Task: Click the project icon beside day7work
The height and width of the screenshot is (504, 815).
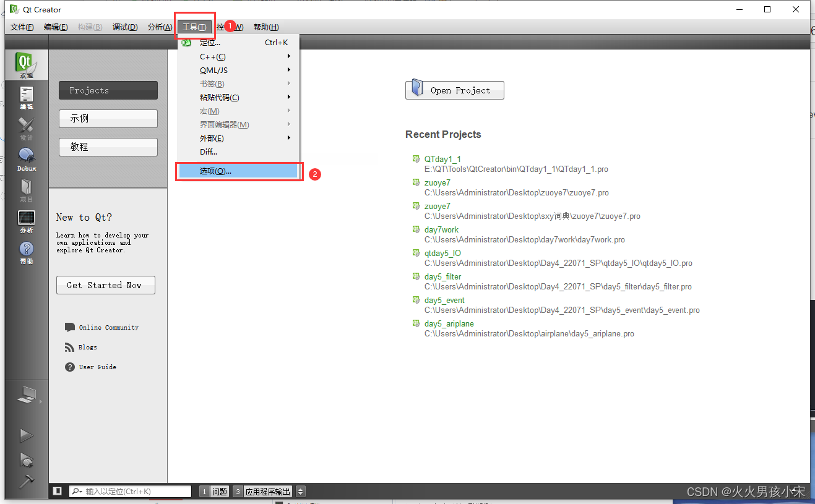Action: [x=416, y=229]
